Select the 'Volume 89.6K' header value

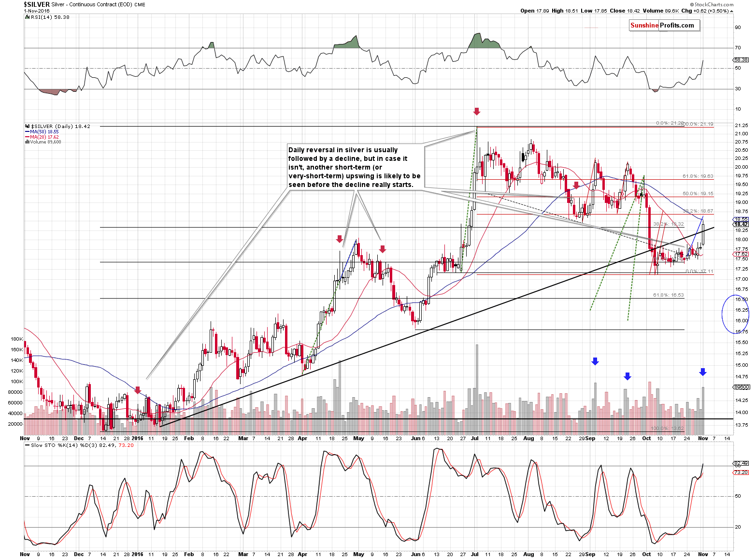[x=660, y=11]
